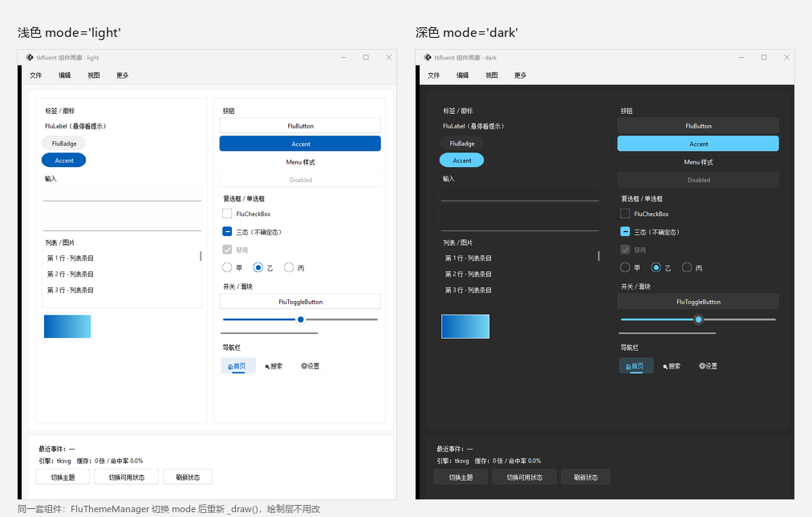
Task: Open the Menu 样式 button in the light window
Action: pos(300,162)
